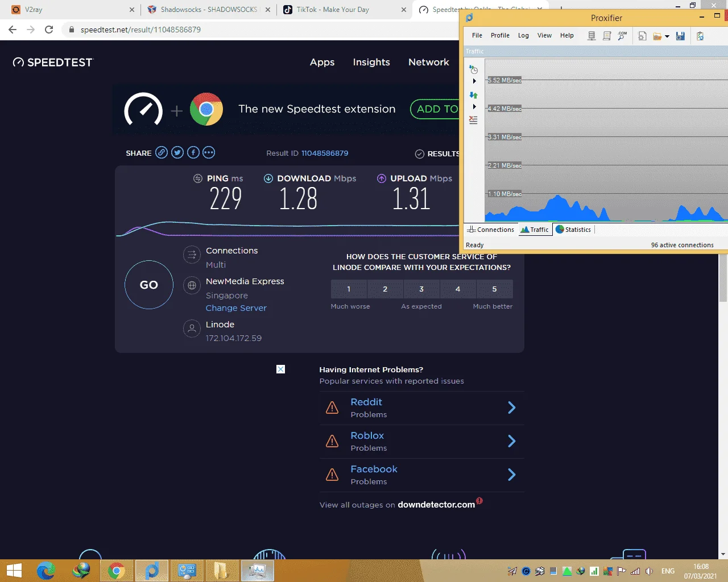Open Apps in Speedtest navigation
The width and height of the screenshot is (728, 582).
point(322,63)
